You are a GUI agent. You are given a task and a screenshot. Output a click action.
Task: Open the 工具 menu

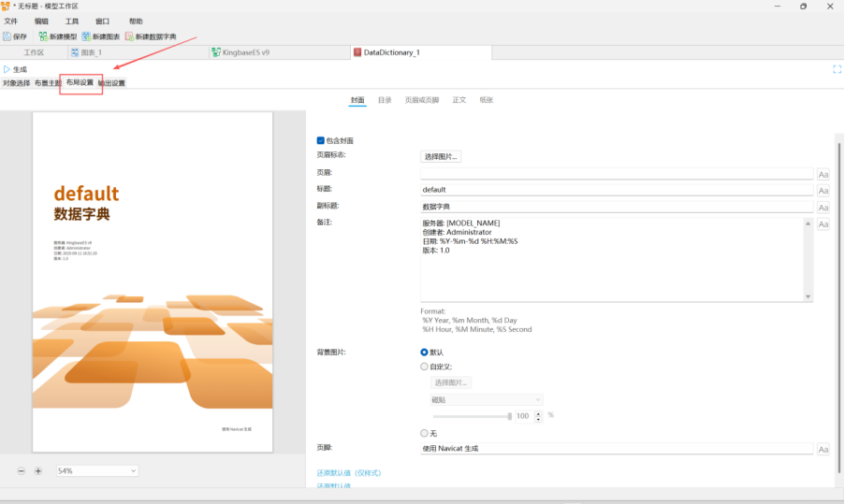pyautogui.click(x=72, y=21)
